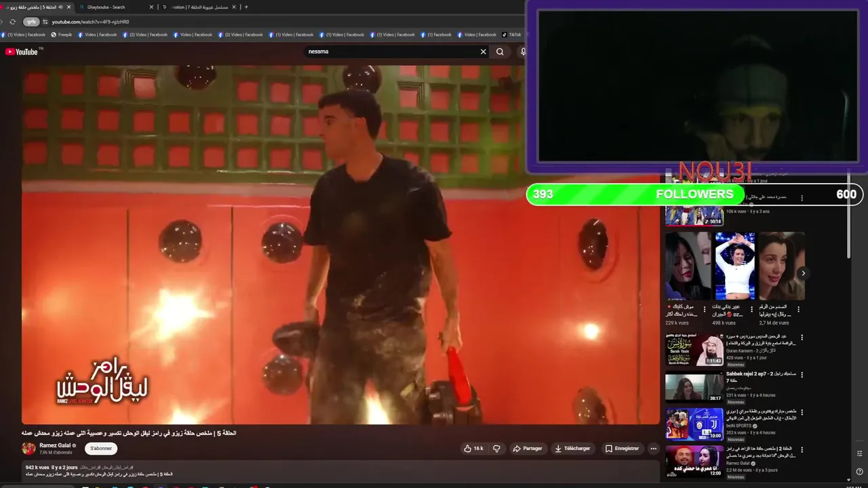Start voice search with the microphone icon
This screenshot has height=488, width=868.
[523, 52]
